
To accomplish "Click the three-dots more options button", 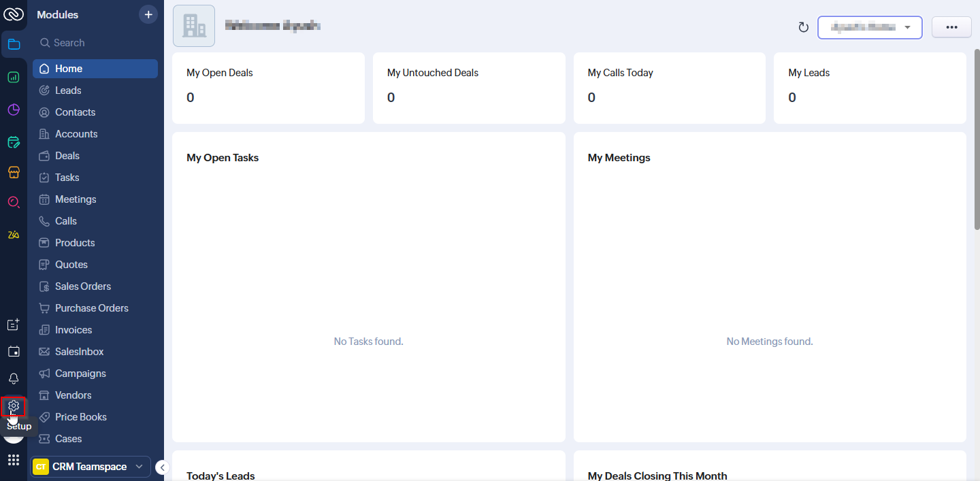I will point(951,27).
